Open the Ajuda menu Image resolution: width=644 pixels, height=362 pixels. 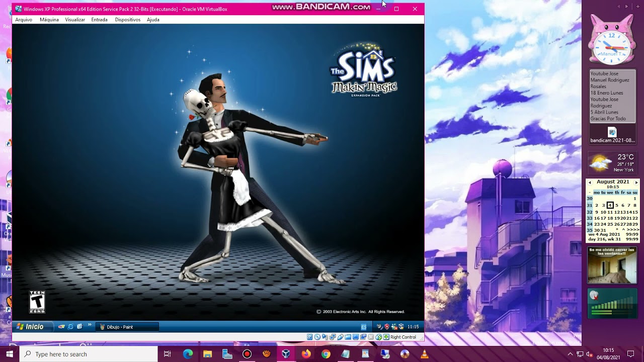point(153,20)
